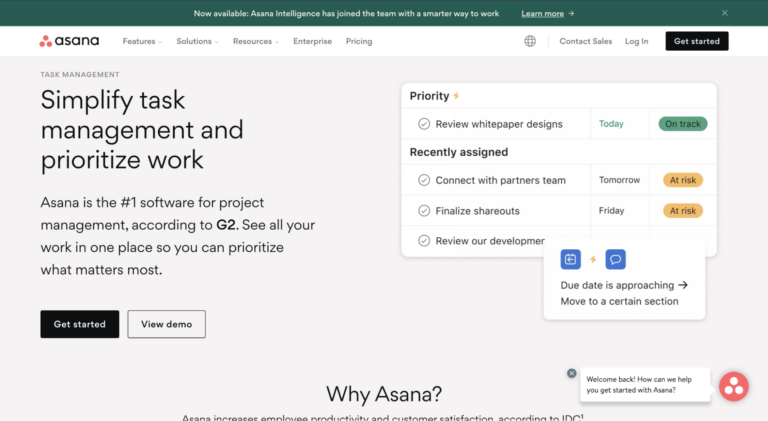768x421 pixels.
Task: Click the View demo button
Action: pos(166,324)
